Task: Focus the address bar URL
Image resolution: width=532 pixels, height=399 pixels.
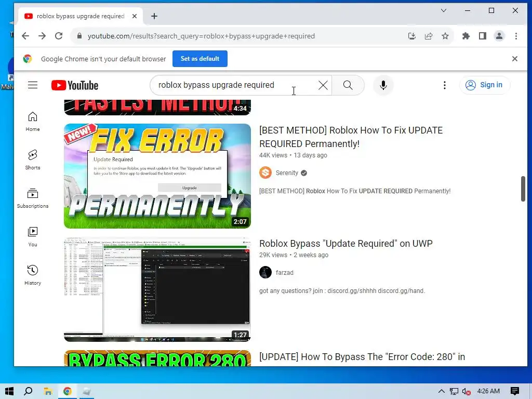Action: pyautogui.click(x=201, y=36)
